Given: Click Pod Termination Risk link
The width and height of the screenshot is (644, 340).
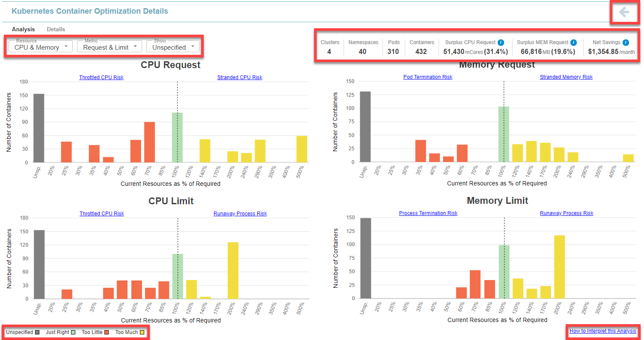Looking at the screenshot, I should (427, 77).
